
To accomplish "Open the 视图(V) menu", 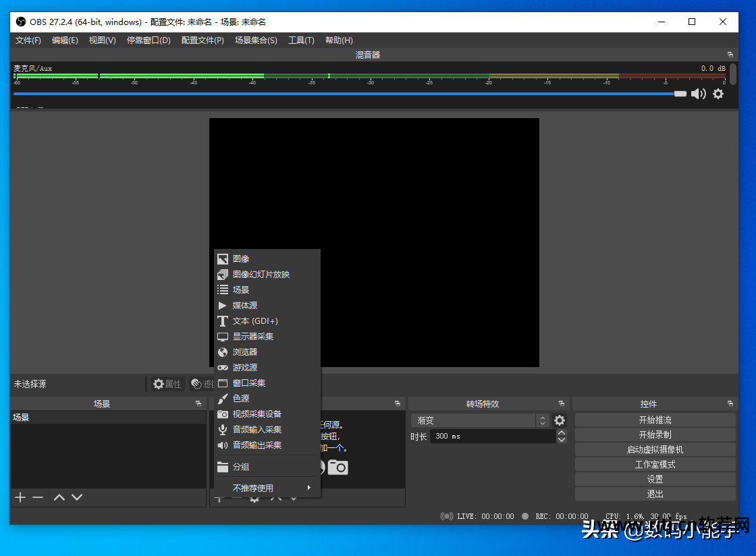I will (x=102, y=40).
